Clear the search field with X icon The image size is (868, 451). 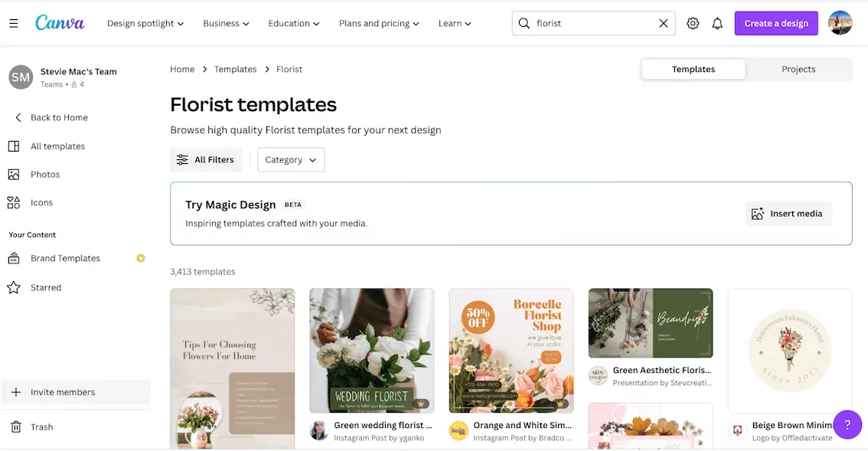click(x=664, y=24)
